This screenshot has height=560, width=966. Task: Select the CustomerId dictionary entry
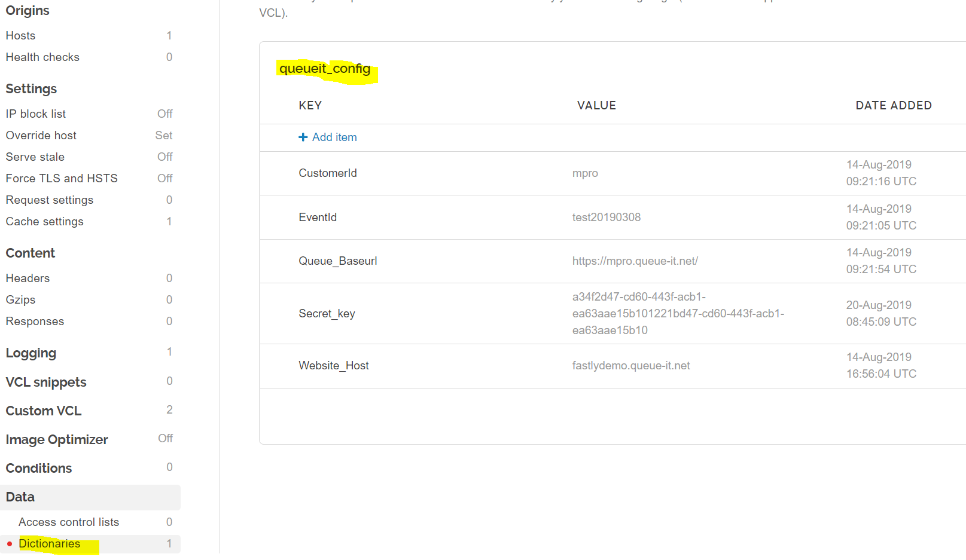tap(328, 173)
